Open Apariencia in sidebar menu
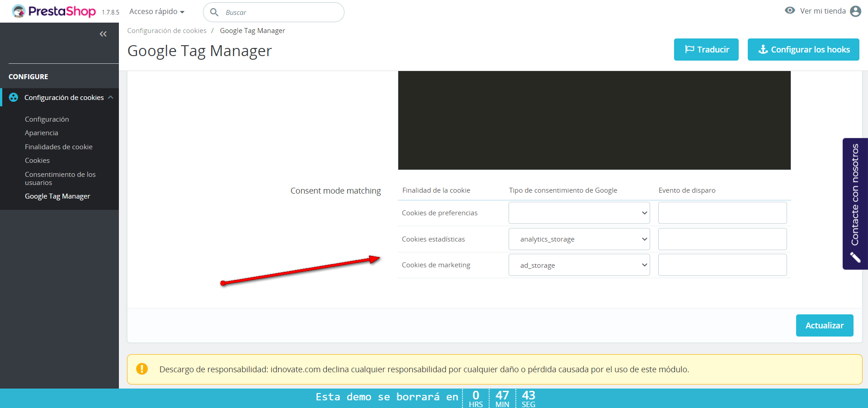The height and width of the screenshot is (408, 868). tap(42, 133)
